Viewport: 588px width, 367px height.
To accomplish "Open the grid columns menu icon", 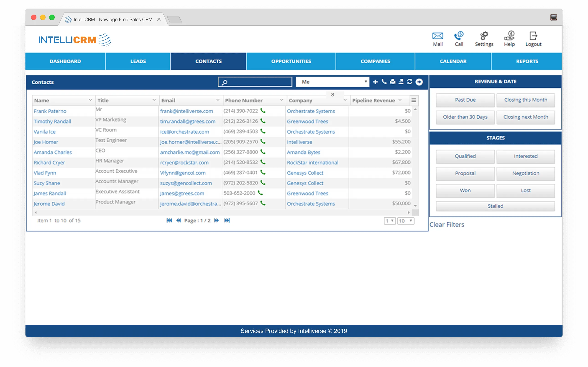I will 414,100.
